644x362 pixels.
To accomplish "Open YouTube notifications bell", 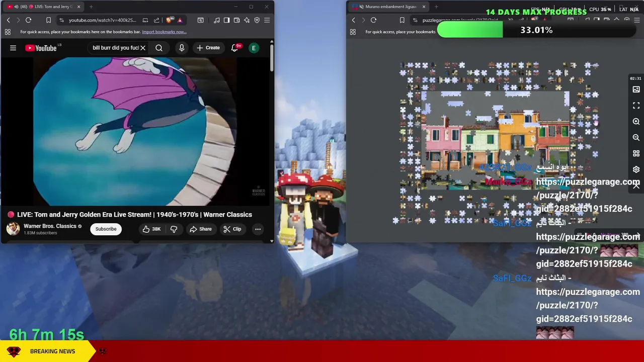I will [x=235, y=48].
